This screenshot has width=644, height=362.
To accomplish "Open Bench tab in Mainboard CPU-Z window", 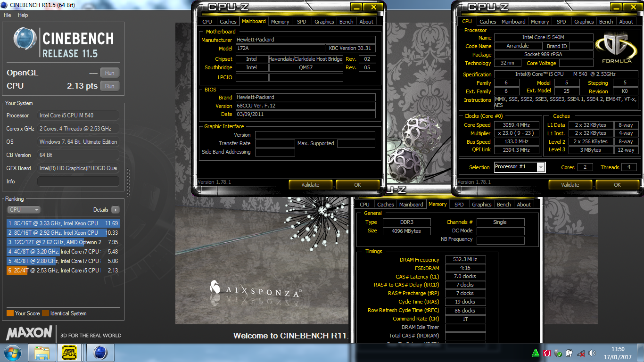I will (347, 22).
